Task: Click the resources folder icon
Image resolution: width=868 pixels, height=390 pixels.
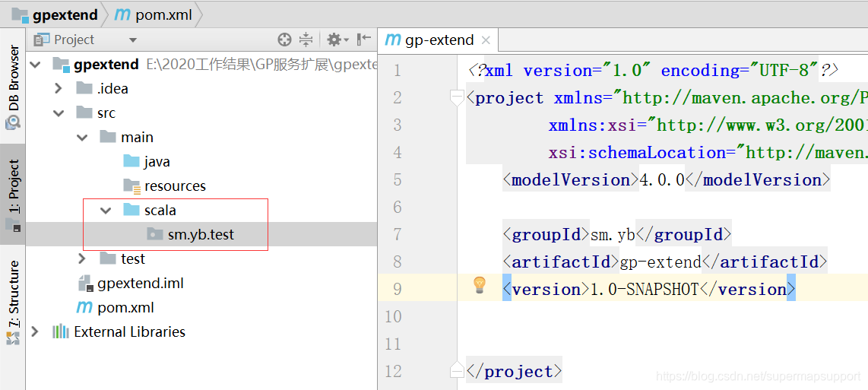Action: [x=131, y=185]
